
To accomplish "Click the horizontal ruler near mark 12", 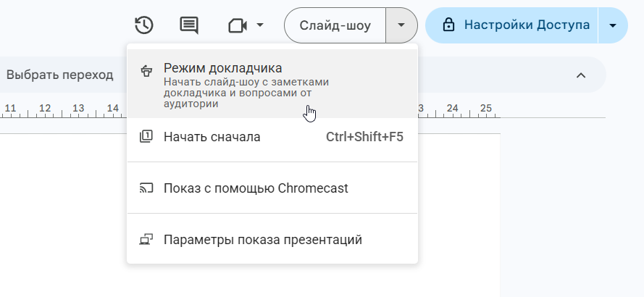I will pos(45,109).
